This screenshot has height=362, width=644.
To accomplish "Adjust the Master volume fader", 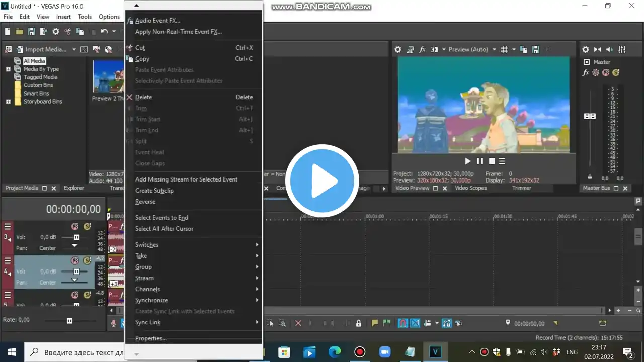I will click(x=590, y=116).
